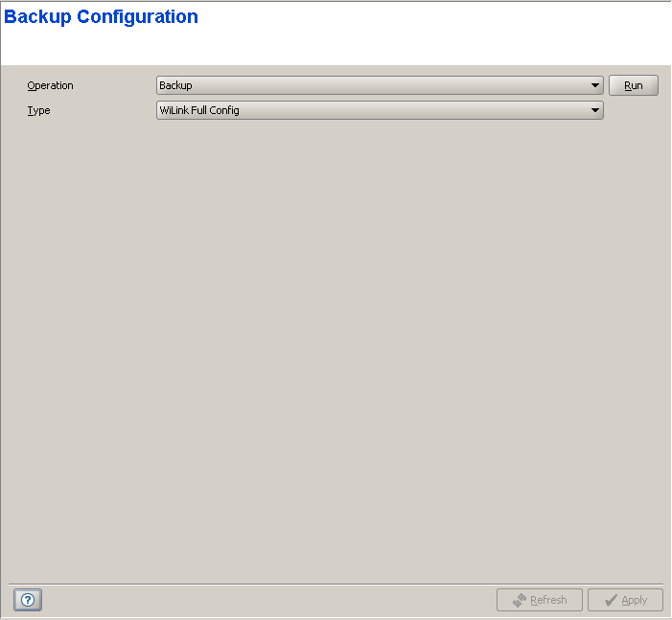Viewport: 672px width, 620px height.
Task: Click the blank space between help and Refresh
Action: pyautogui.click(x=268, y=600)
